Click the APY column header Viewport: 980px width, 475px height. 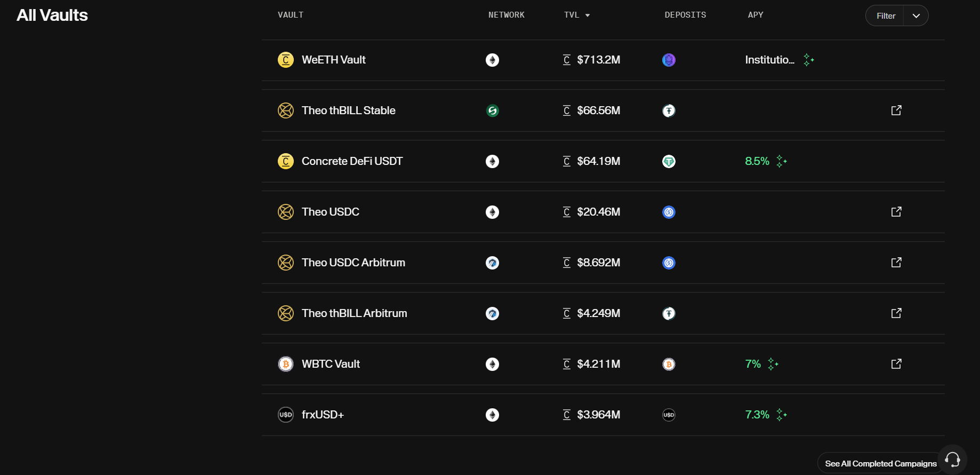click(756, 15)
